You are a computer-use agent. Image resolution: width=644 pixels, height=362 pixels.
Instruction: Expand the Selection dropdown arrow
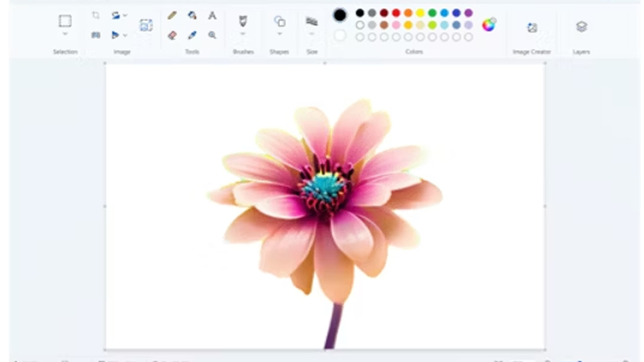pyautogui.click(x=65, y=34)
